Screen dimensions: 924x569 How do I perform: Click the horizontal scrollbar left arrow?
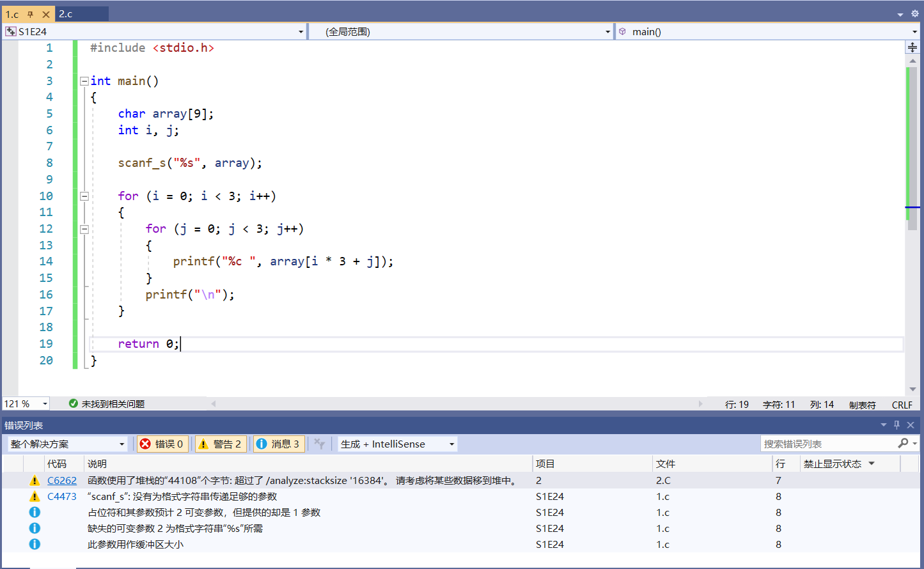214,404
